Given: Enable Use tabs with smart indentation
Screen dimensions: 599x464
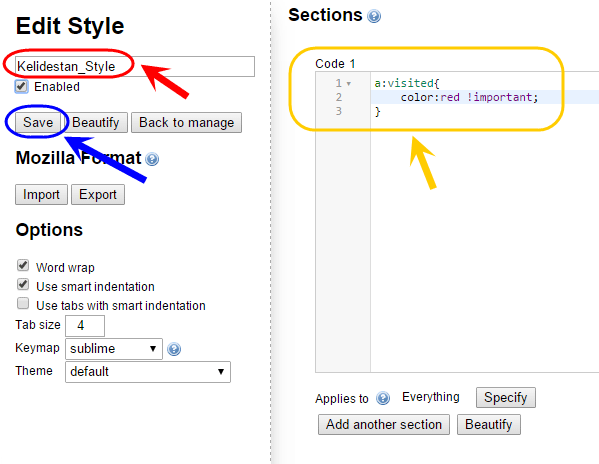Looking at the screenshot, I should [23, 304].
